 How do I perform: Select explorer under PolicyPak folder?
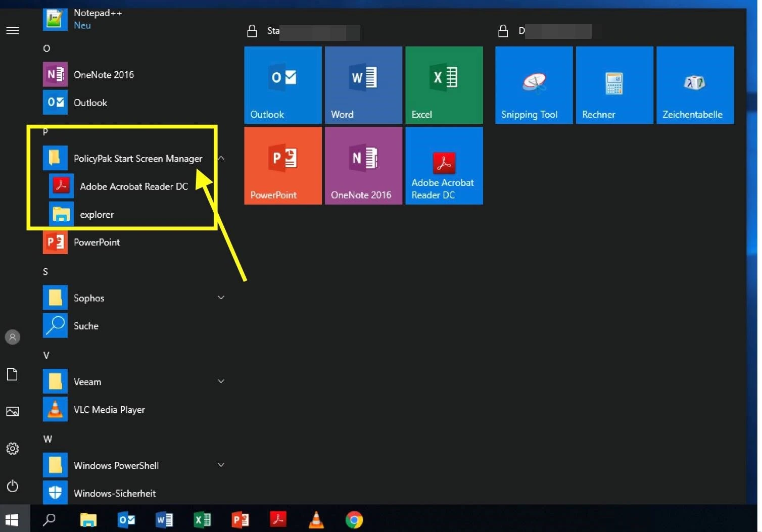tap(97, 214)
